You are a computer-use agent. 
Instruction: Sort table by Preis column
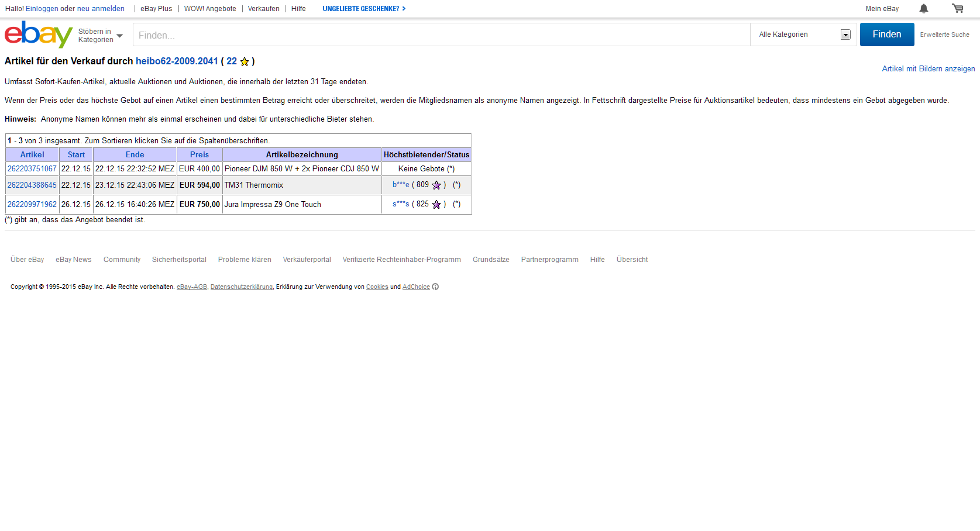click(200, 155)
